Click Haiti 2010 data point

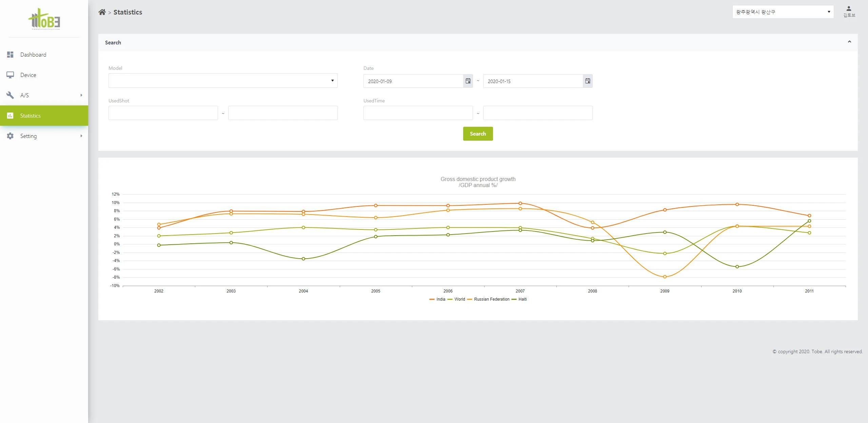(x=737, y=267)
